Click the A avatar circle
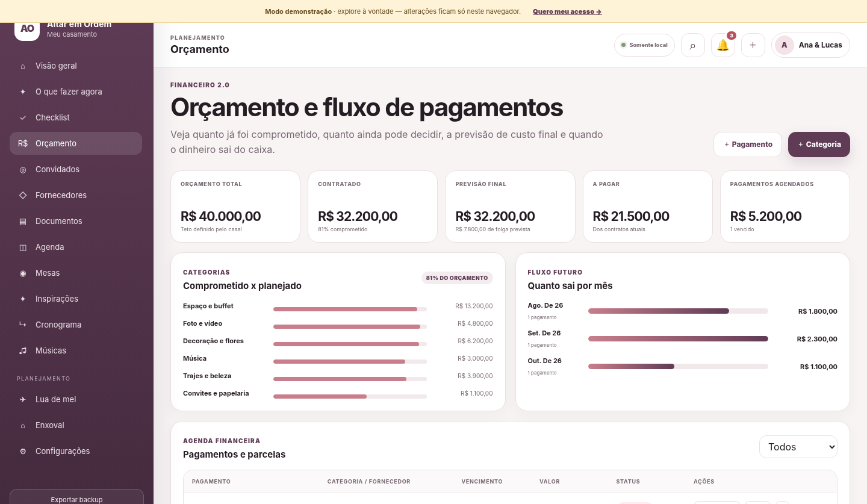This screenshot has height=504, width=867. [785, 45]
